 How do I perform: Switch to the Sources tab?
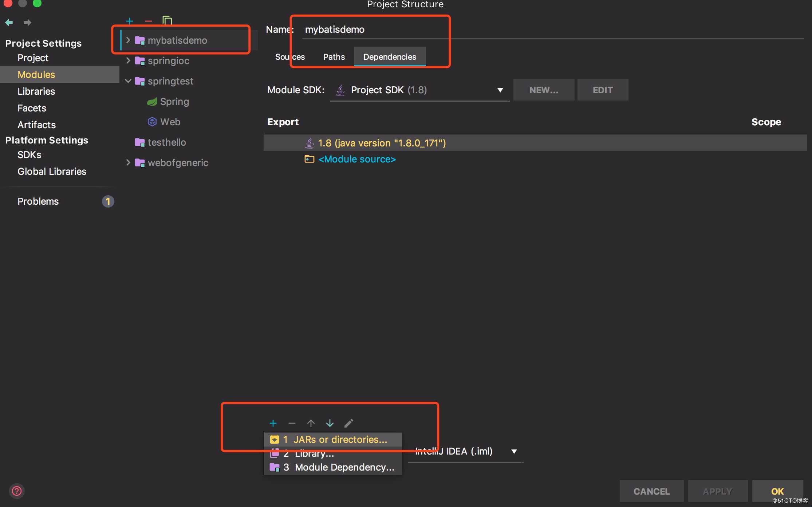point(290,57)
